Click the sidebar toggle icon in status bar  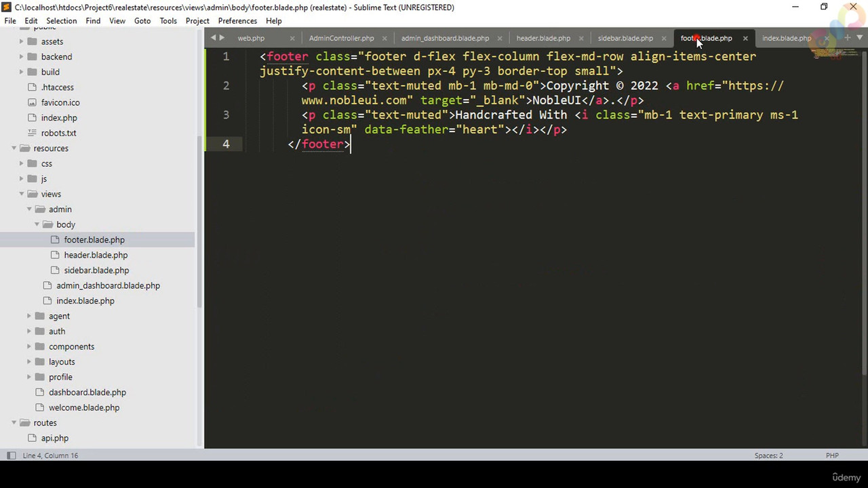click(11, 455)
